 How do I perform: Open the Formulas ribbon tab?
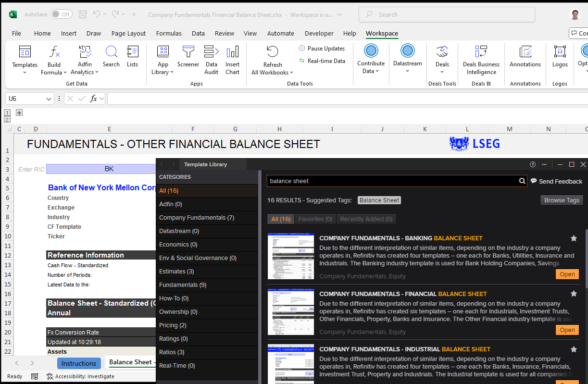[169, 34]
